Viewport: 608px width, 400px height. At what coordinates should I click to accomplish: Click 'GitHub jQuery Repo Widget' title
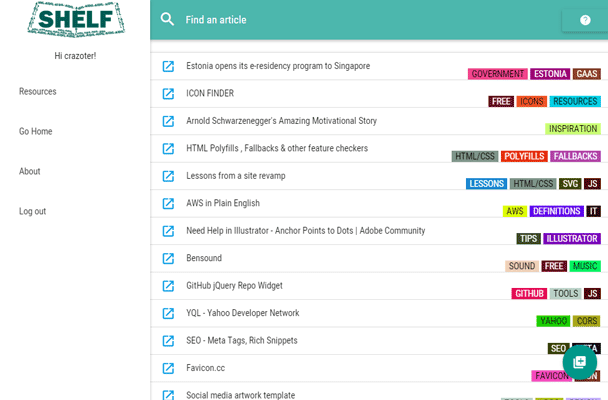234,286
